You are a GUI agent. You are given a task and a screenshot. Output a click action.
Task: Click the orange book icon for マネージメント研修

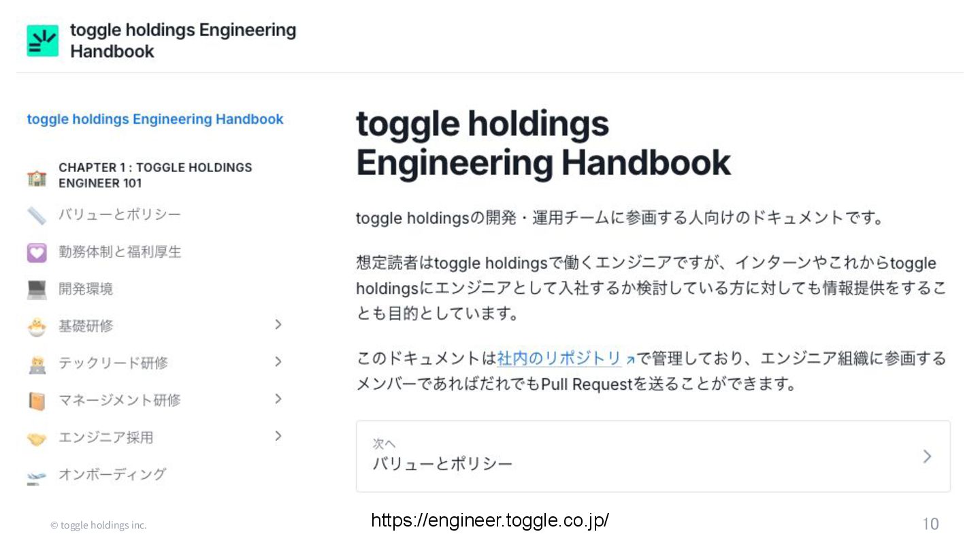click(37, 401)
